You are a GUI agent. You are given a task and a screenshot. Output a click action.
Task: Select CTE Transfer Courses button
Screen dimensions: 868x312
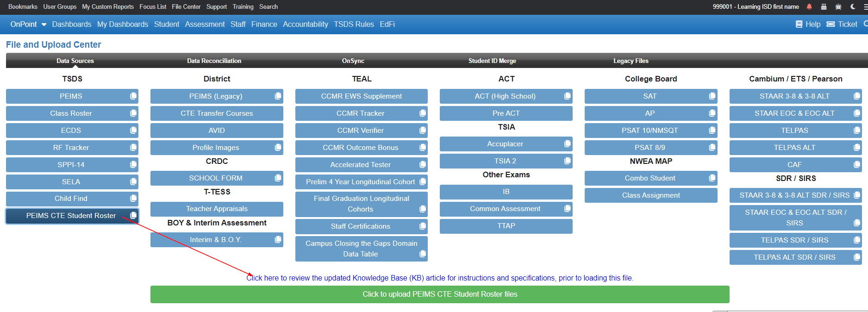coord(217,113)
